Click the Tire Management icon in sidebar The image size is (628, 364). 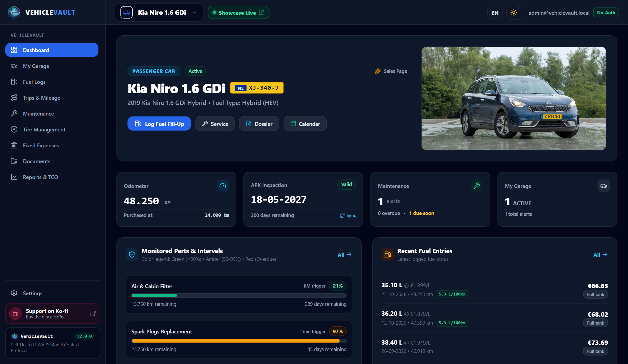tap(14, 129)
